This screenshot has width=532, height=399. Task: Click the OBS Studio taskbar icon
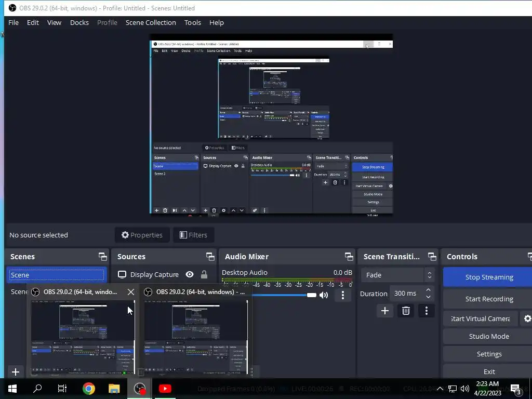139,389
